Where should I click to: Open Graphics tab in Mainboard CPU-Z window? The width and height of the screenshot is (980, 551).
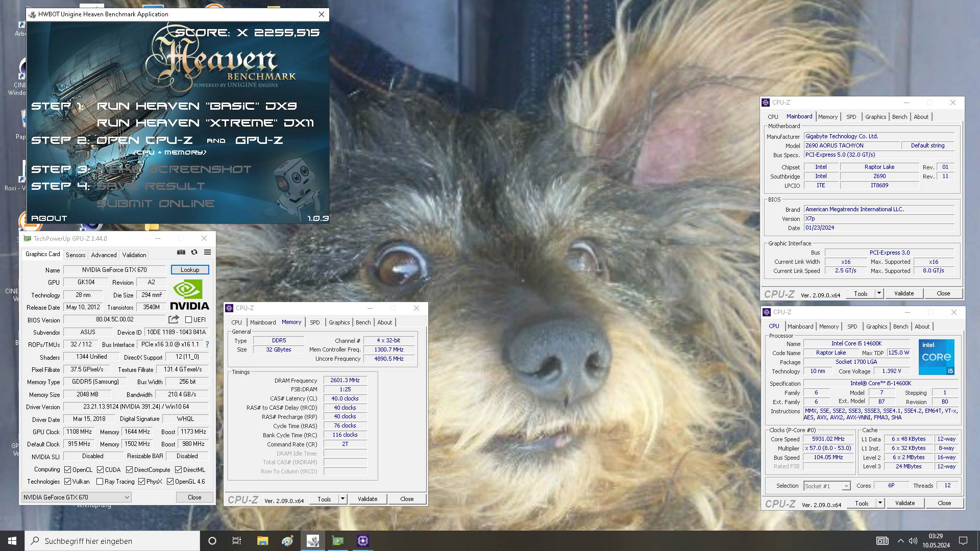click(875, 117)
